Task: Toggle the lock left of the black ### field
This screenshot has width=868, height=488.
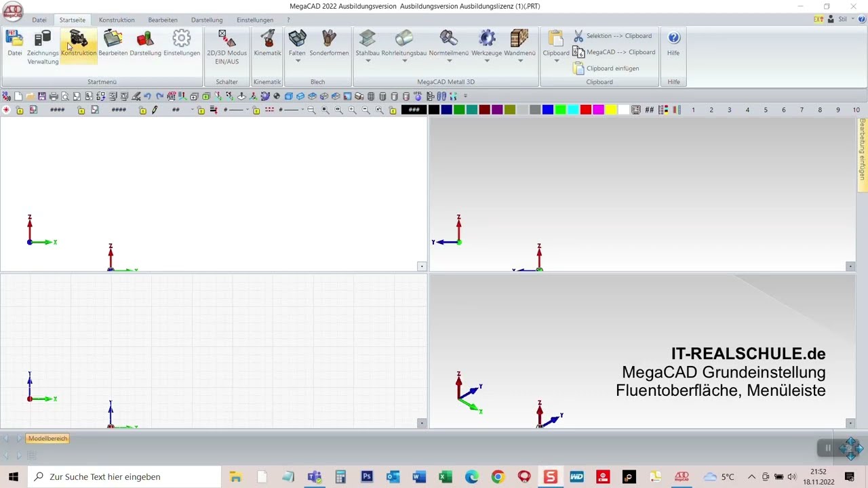Action: pyautogui.click(x=393, y=110)
